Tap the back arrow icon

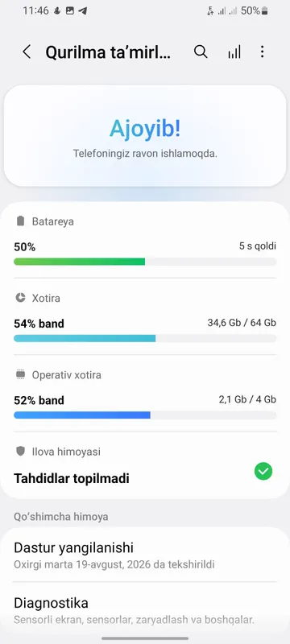pos(27,52)
